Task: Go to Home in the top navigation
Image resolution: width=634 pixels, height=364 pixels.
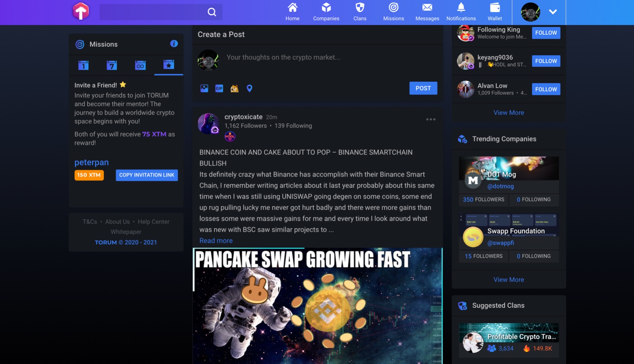Action: (292, 12)
